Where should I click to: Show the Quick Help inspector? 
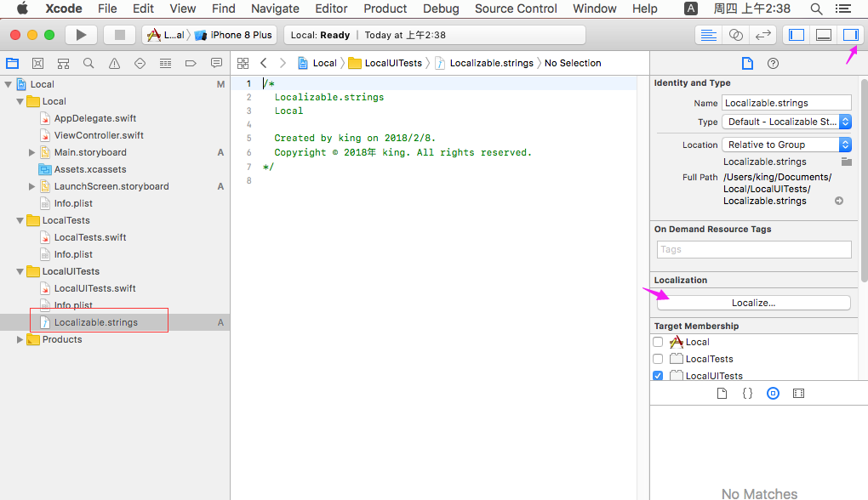[x=773, y=63]
